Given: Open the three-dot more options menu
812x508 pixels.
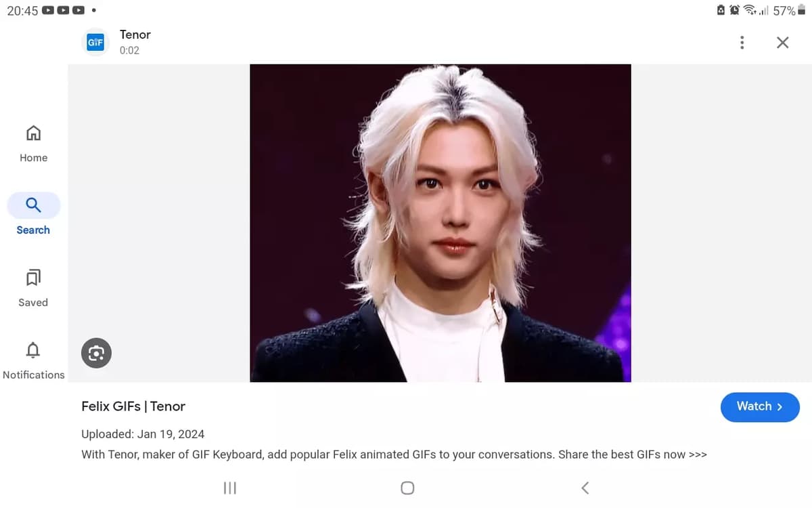Looking at the screenshot, I should 742,43.
